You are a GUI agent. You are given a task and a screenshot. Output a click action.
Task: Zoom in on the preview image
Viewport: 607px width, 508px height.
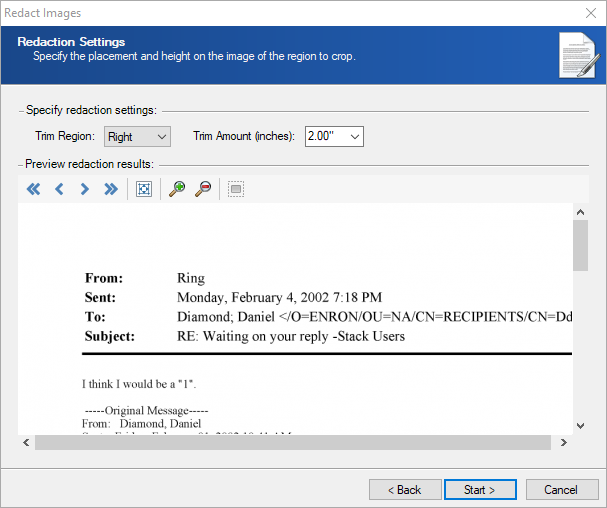tap(176, 189)
